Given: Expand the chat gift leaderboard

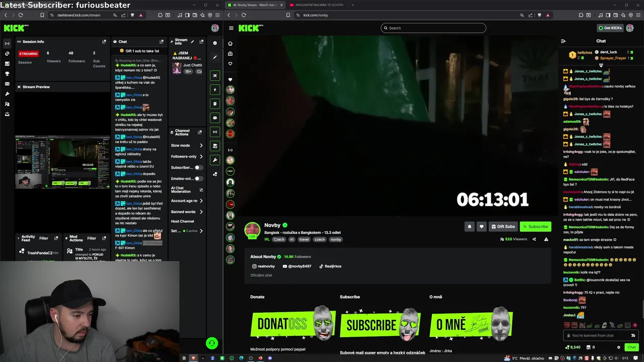Looking at the screenshot, I should point(601,65).
